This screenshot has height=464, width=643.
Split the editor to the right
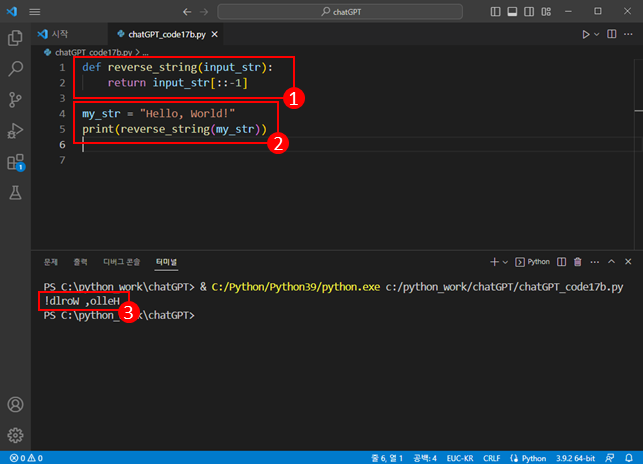(x=611, y=34)
